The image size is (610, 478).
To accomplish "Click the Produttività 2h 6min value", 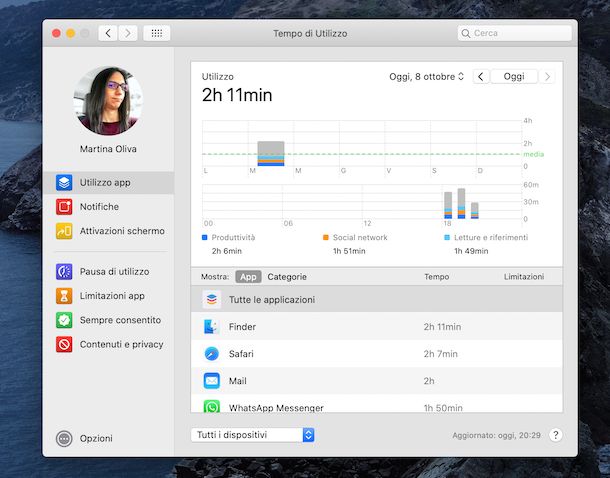I will [x=227, y=251].
